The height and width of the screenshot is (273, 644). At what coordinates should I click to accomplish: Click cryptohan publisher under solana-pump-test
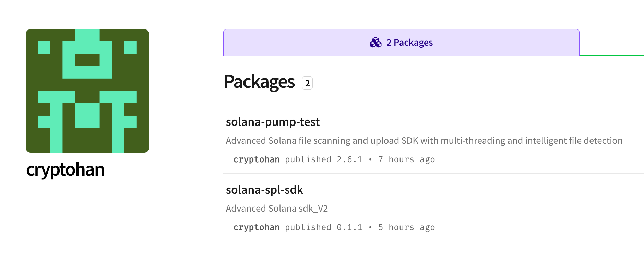point(257,159)
